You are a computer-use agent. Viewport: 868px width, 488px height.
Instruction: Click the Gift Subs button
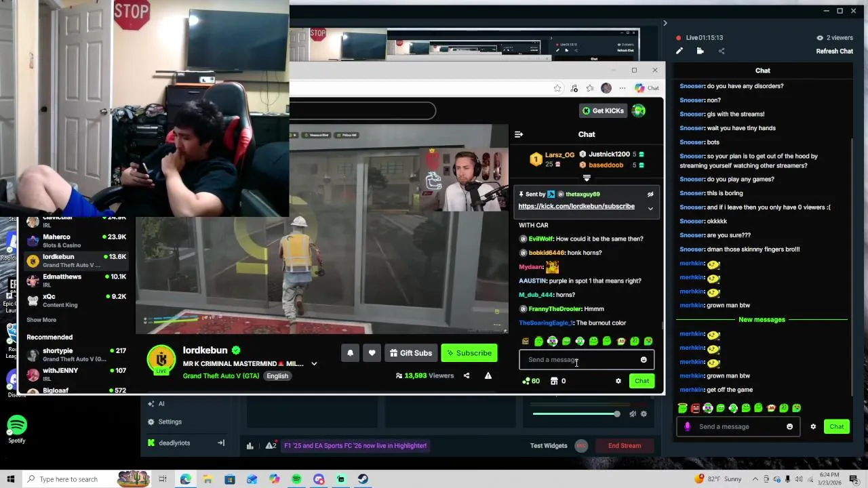coord(411,353)
